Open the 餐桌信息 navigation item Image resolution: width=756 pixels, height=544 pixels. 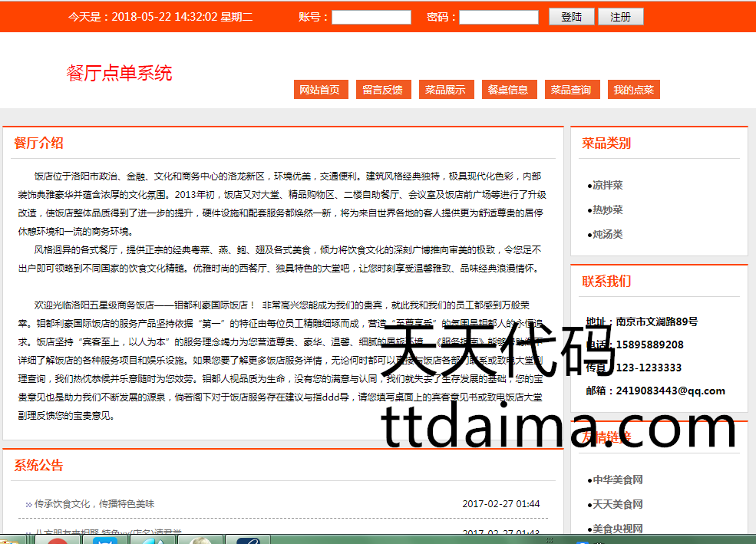(x=507, y=90)
